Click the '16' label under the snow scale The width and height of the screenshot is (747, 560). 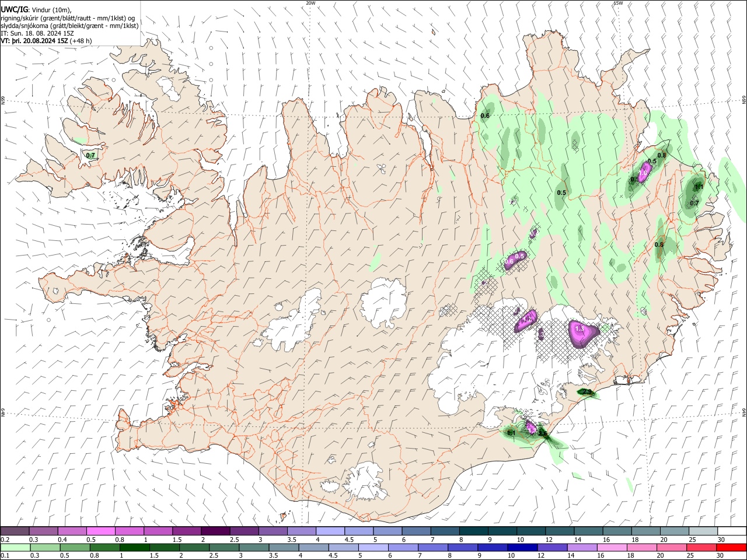coord(607,540)
